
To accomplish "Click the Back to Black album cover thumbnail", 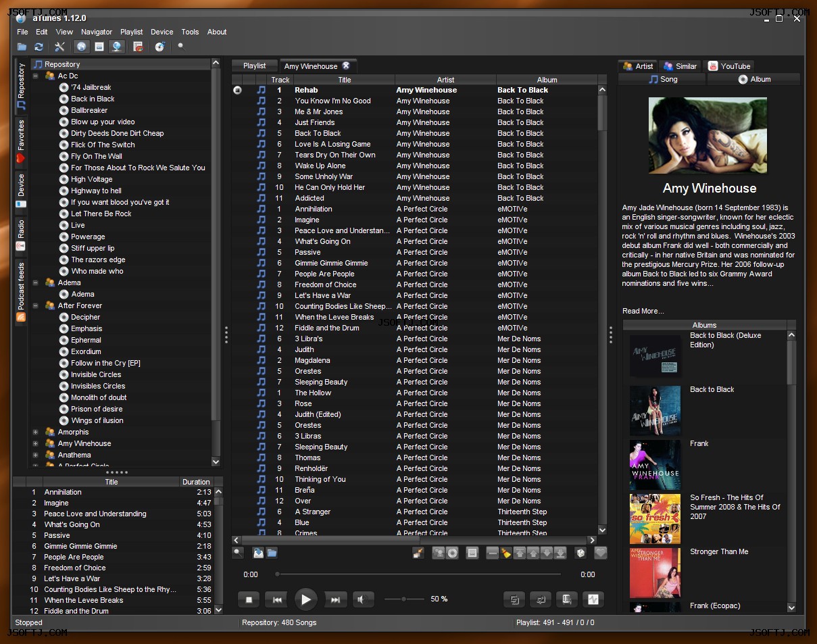I will [x=655, y=410].
